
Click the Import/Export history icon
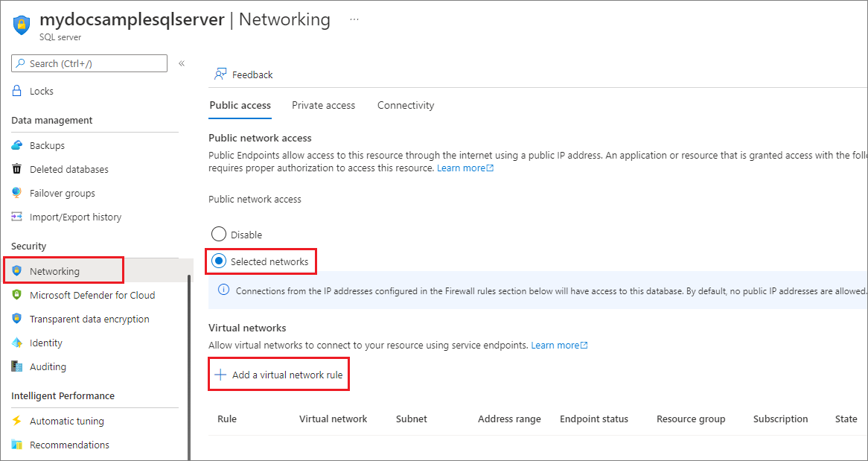(x=17, y=217)
